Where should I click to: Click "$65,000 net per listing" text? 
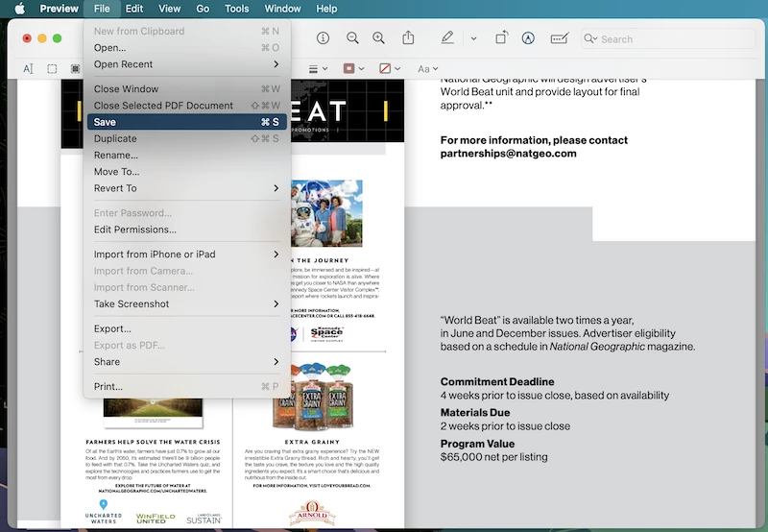pos(493,457)
